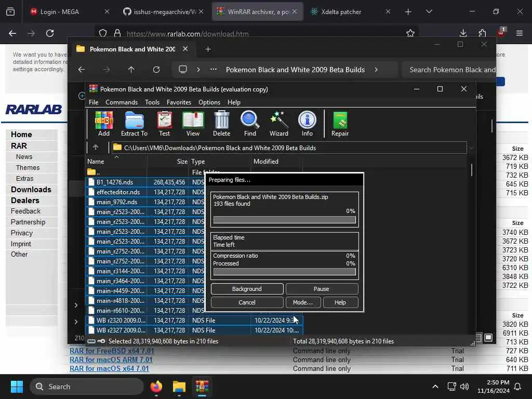The image size is (532, 399).
Task: Expand File Explorer breadcrumb chevron after folder name
Action: (376, 70)
